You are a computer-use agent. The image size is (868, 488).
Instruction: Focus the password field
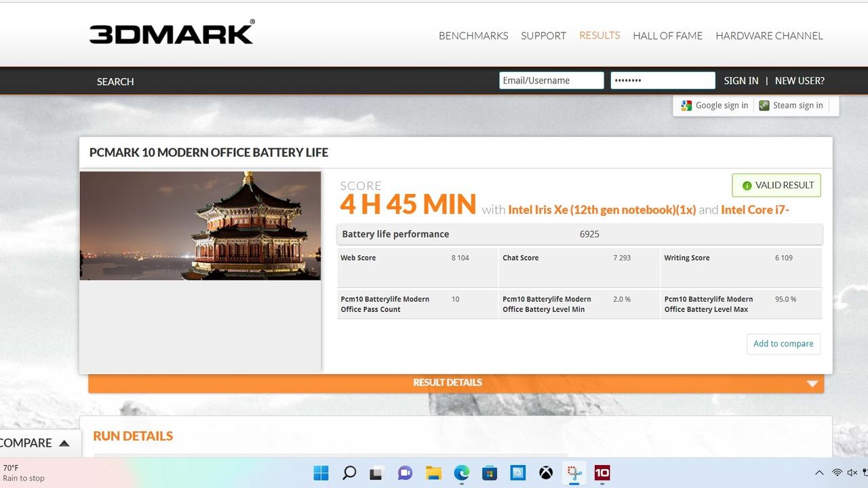(x=663, y=81)
